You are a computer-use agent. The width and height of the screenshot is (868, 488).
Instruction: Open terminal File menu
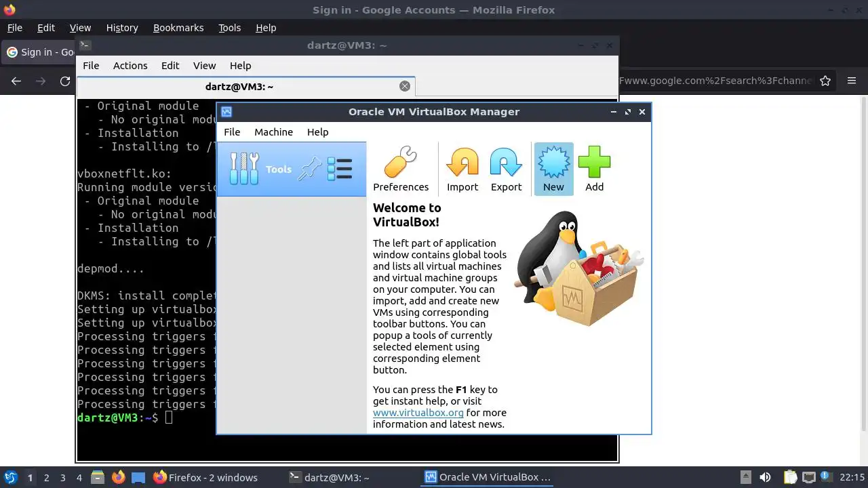(x=91, y=66)
